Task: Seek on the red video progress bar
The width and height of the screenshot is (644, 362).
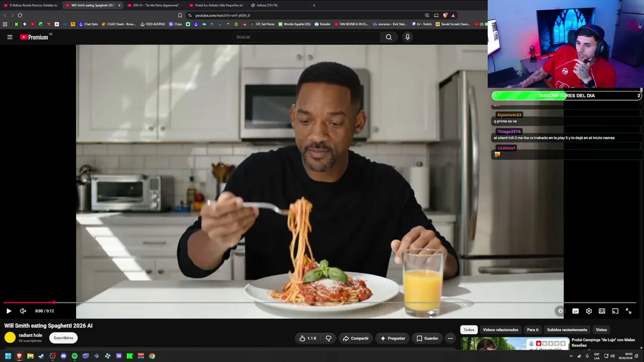Action: [320, 303]
